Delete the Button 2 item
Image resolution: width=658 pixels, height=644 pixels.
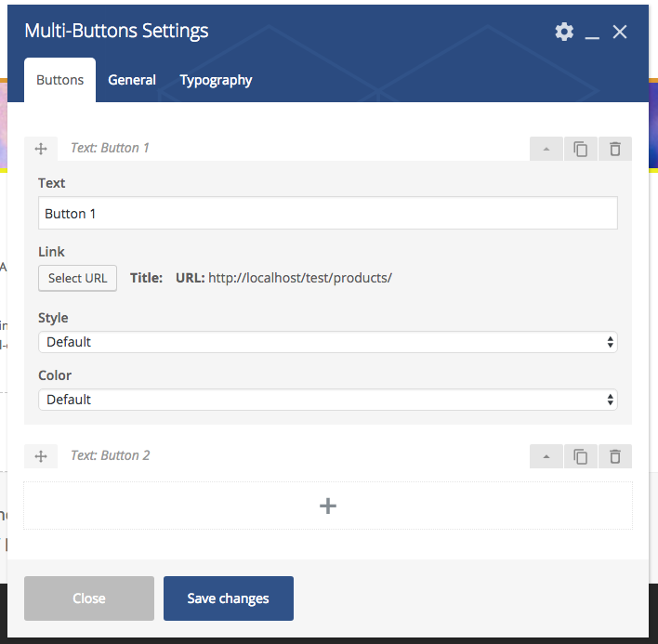pos(614,456)
